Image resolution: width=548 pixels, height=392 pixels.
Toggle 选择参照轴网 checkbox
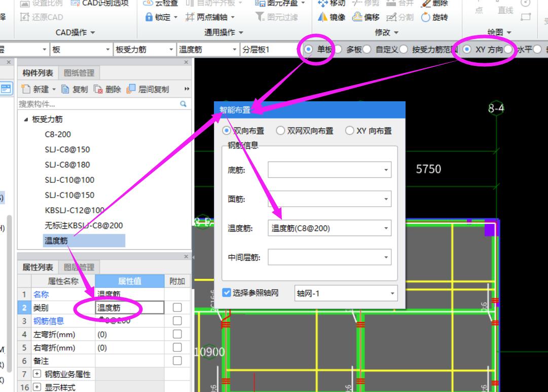coord(227,293)
